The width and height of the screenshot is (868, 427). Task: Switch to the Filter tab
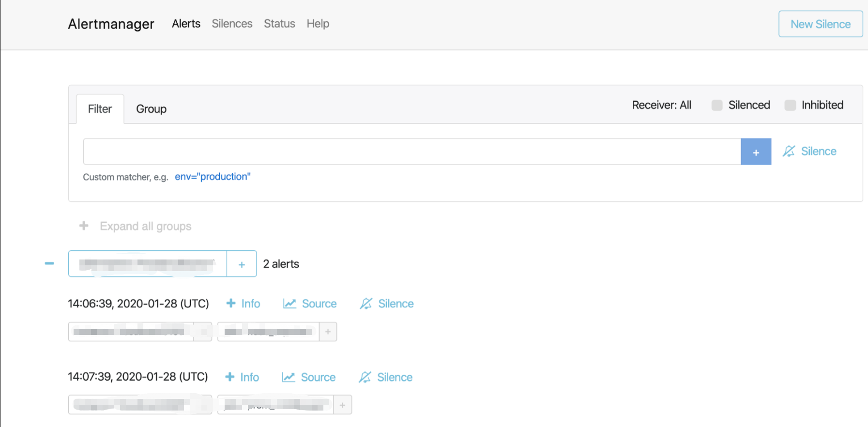[x=100, y=109]
